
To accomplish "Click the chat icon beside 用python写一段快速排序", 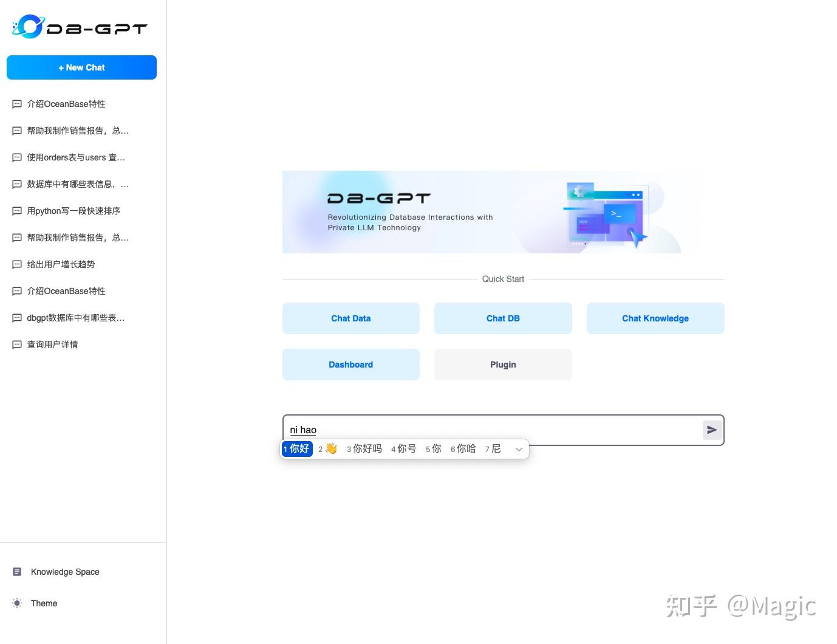I will tap(16, 211).
